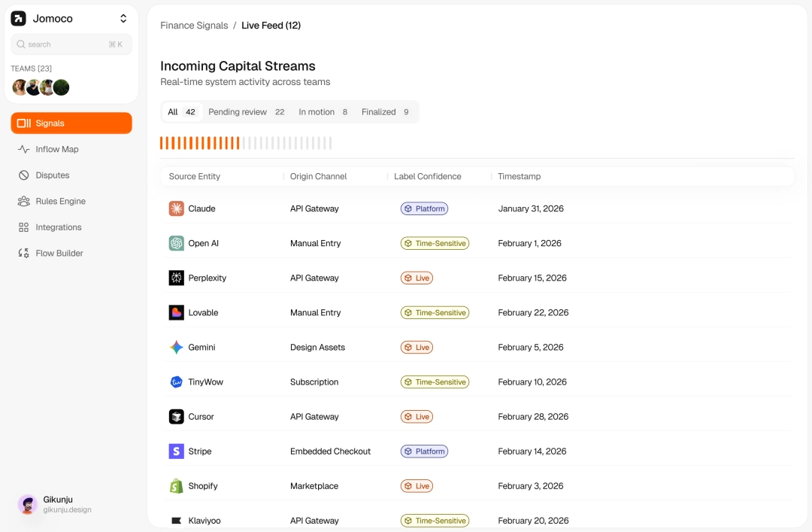Sort by Timestamp column header
The height and width of the screenshot is (532, 812).
coord(519,176)
